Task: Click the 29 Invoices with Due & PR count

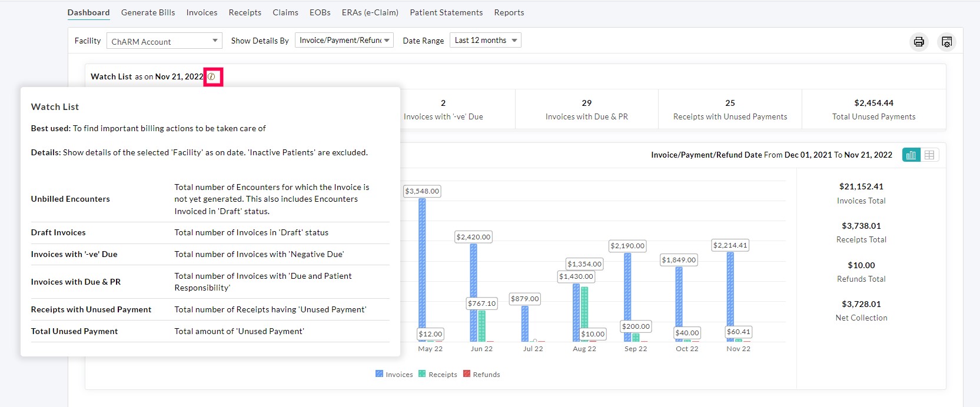Action: [x=586, y=103]
